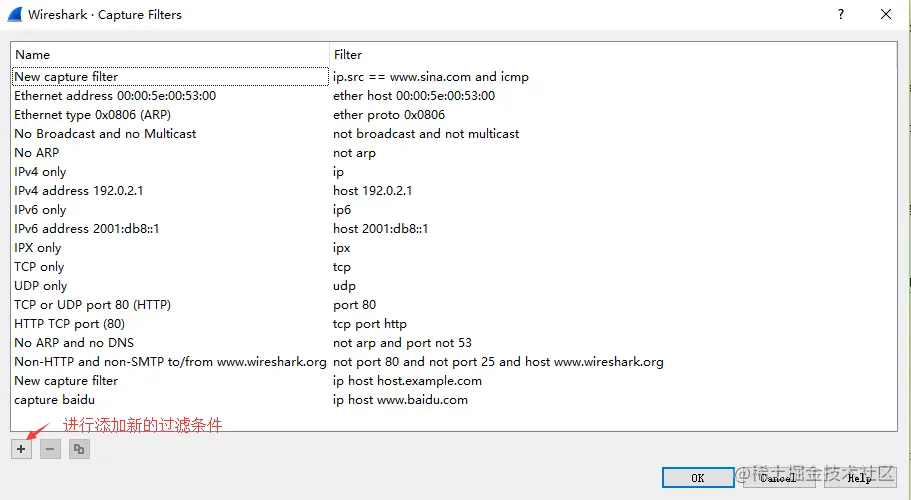This screenshot has height=500, width=911.
Task: Open Help for capture filters
Action: pos(859,478)
